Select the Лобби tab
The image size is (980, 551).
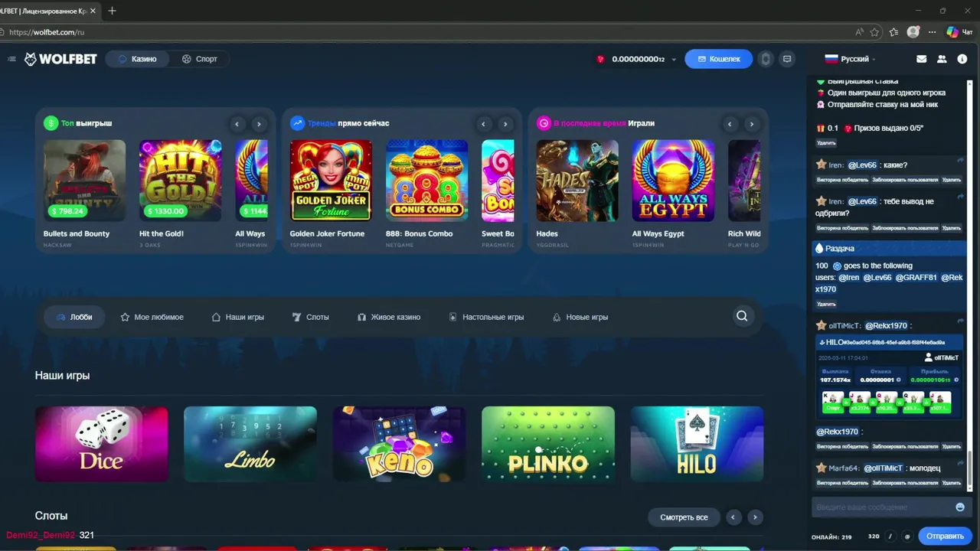pos(74,317)
